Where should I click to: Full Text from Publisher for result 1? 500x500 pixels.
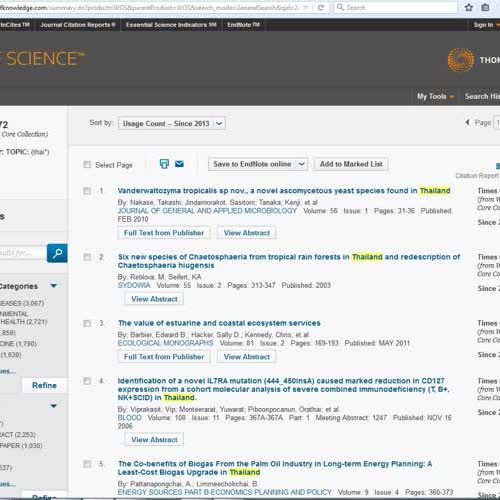coord(164,233)
